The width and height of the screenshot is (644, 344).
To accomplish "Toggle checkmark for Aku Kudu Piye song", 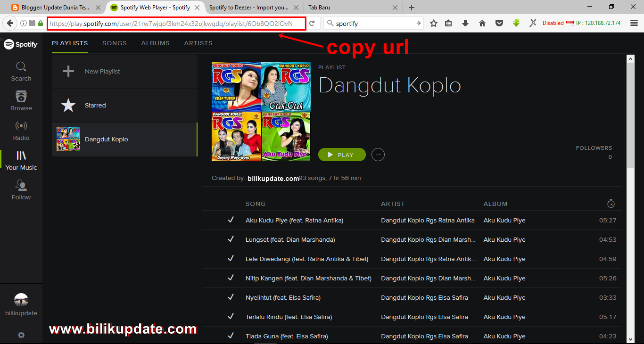I will 231,220.
